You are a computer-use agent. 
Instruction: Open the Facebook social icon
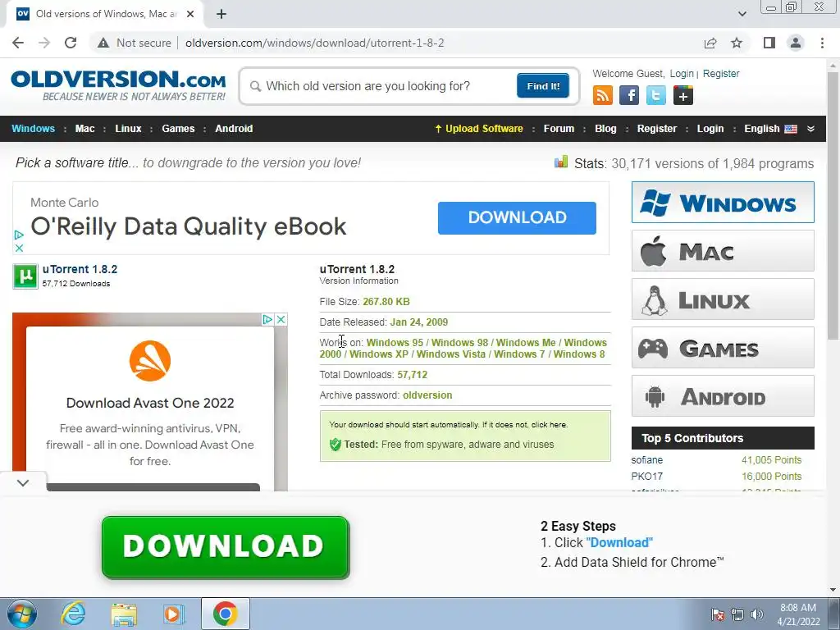click(629, 95)
